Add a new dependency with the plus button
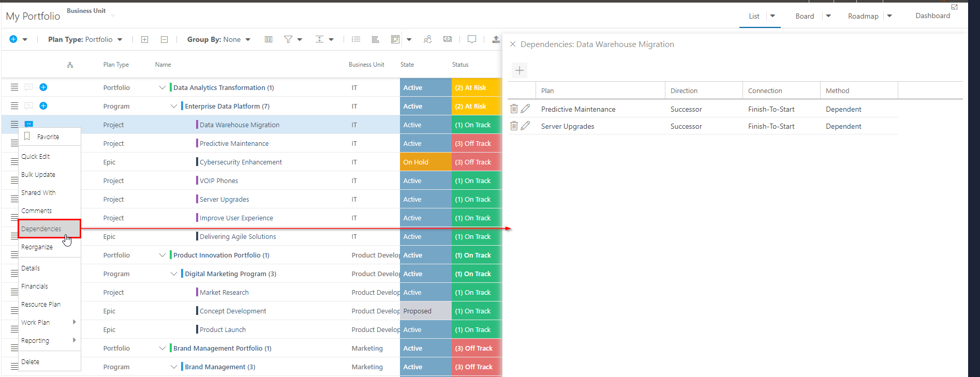The image size is (980, 377). click(519, 70)
